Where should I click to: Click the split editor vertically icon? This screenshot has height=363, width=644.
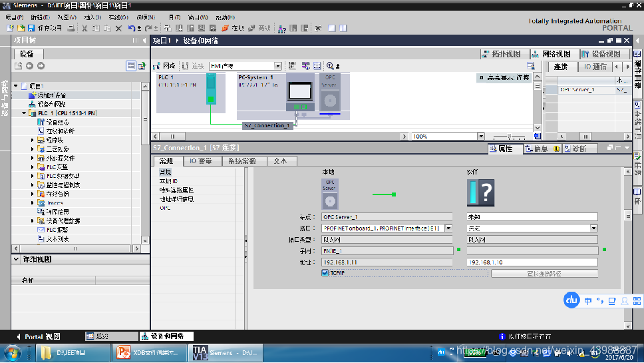343,29
